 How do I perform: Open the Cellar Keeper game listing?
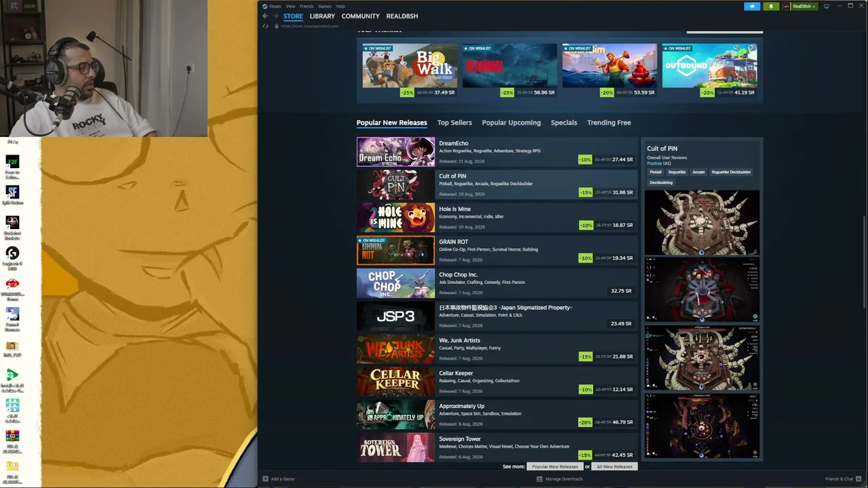tap(497, 382)
